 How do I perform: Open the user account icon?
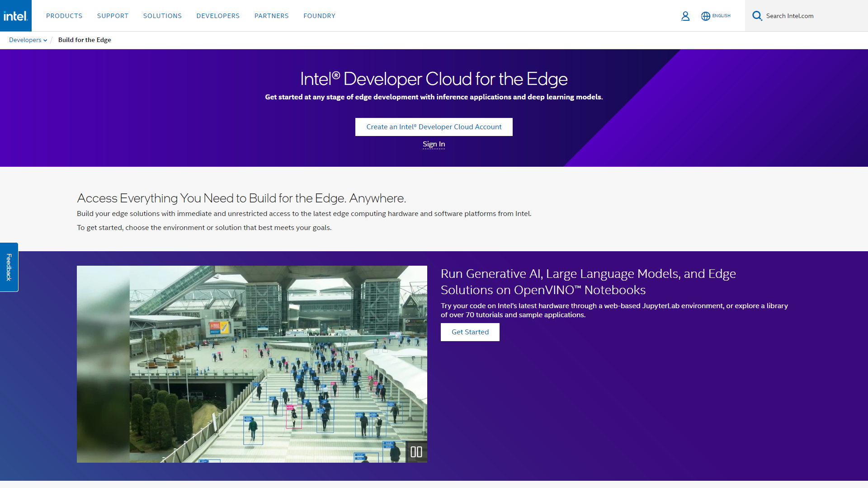(x=685, y=16)
